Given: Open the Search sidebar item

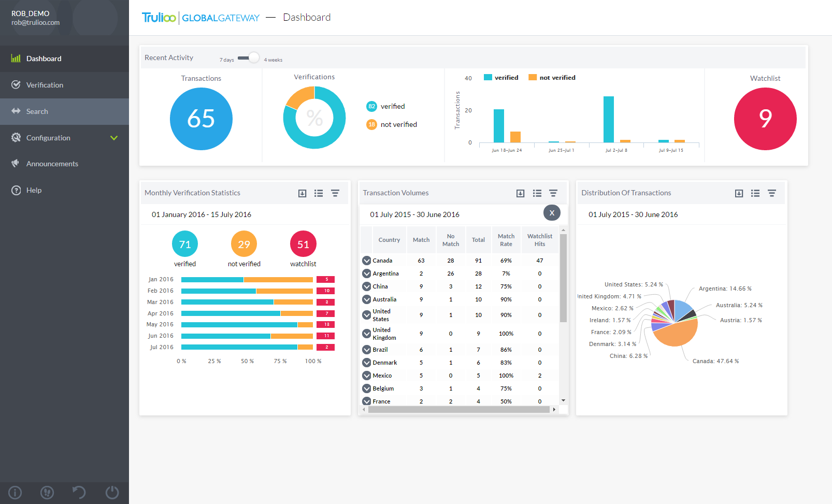Looking at the screenshot, I should [x=64, y=111].
